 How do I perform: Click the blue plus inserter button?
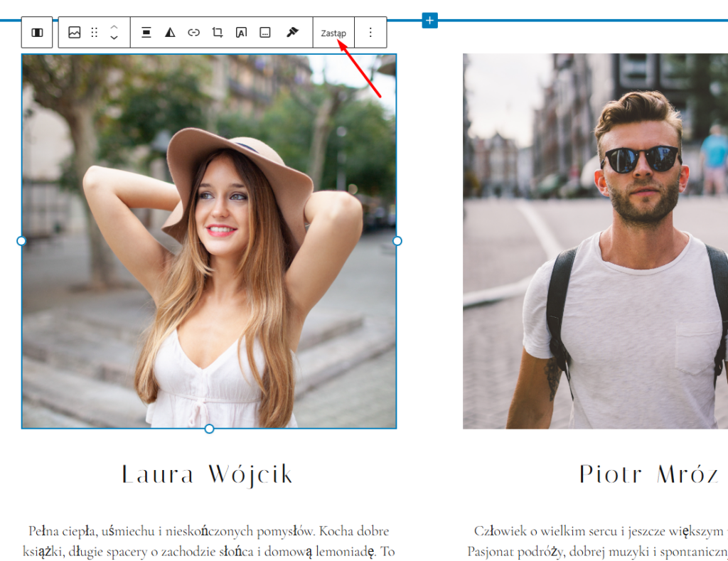(x=429, y=20)
